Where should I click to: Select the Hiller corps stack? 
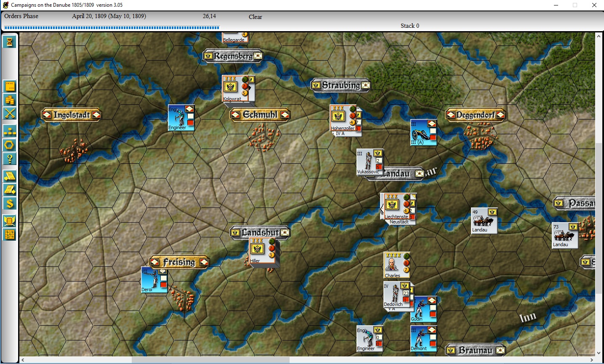[x=262, y=250]
